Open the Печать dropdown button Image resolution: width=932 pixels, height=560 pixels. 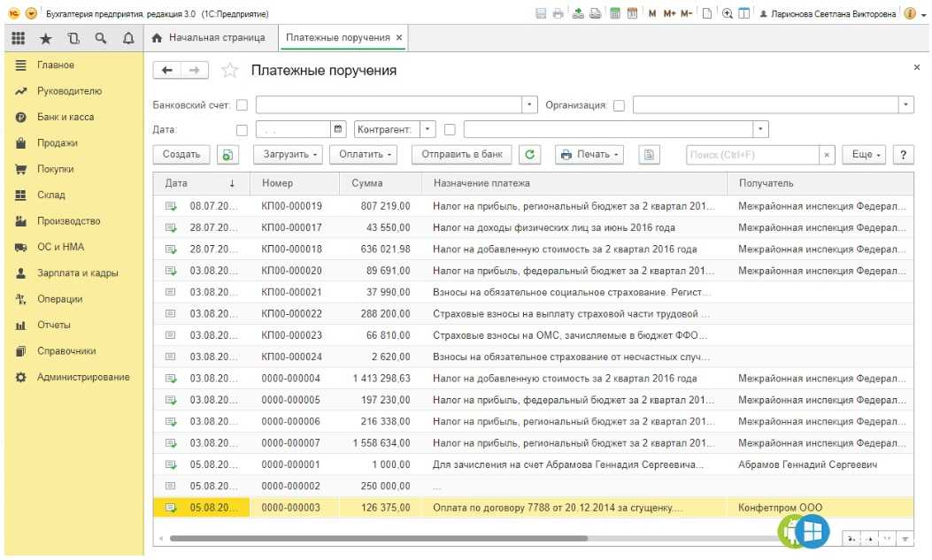pos(589,155)
